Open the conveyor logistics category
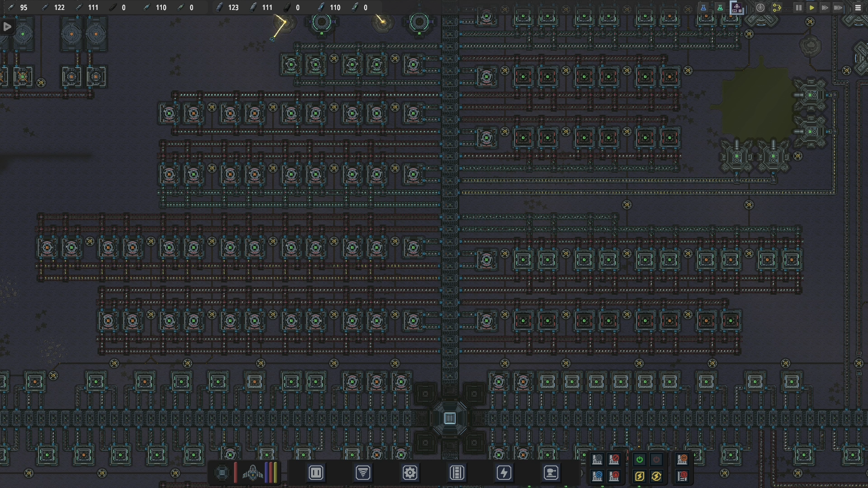This screenshot has width=868, height=488. [457, 473]
